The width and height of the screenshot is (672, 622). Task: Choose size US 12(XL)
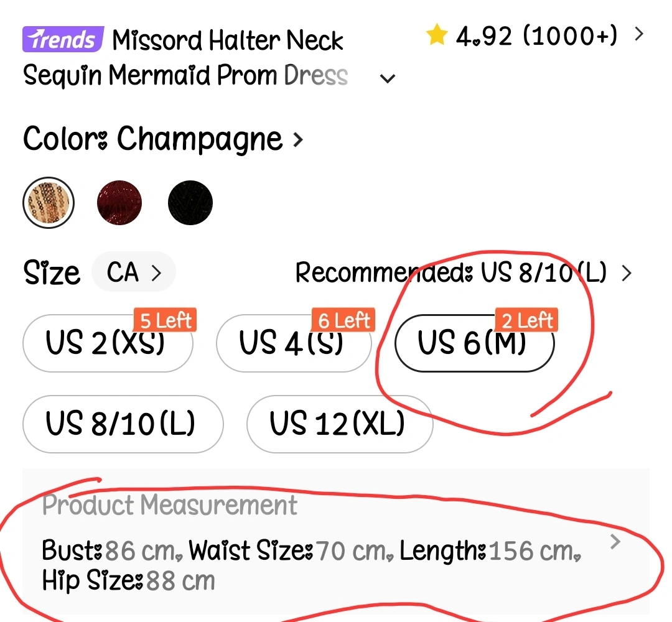(338, 424)
